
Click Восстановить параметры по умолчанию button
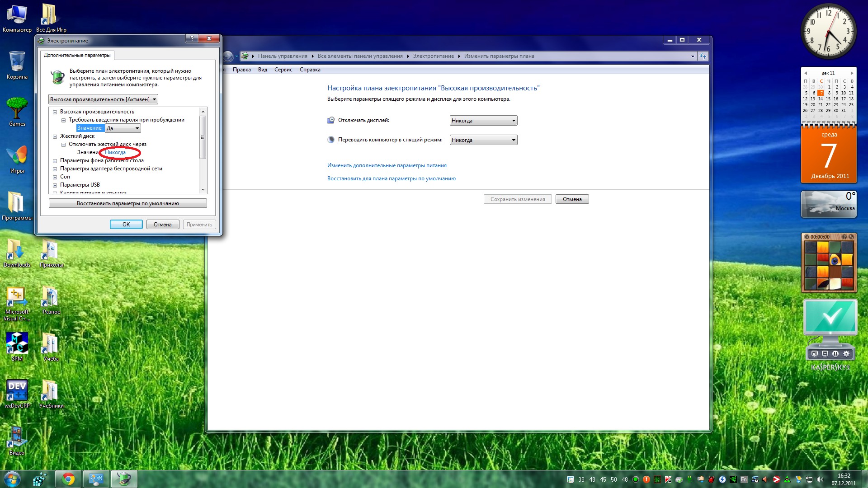point(127,203)
